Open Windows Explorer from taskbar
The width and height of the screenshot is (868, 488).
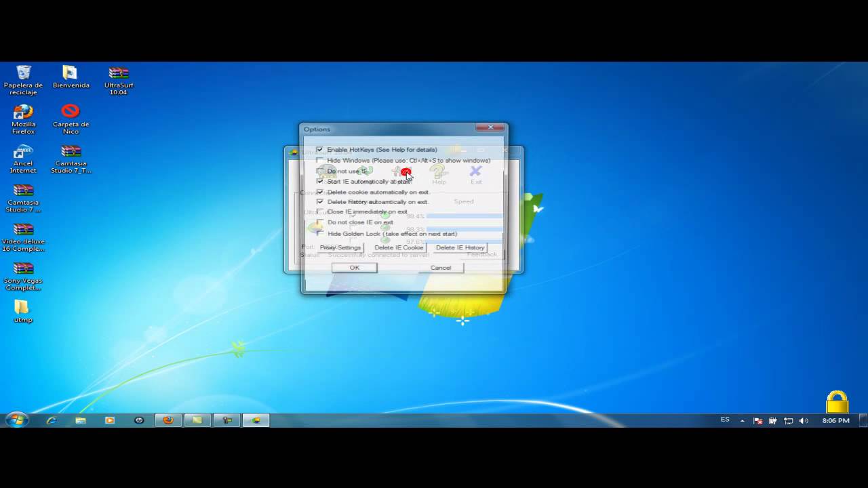81,420
